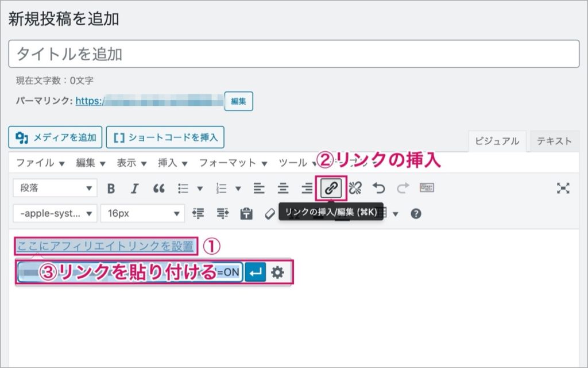This screenshot has height=368, width=588.
Task: Toggle paste as text clipboard icon
Action: (246, 214)
